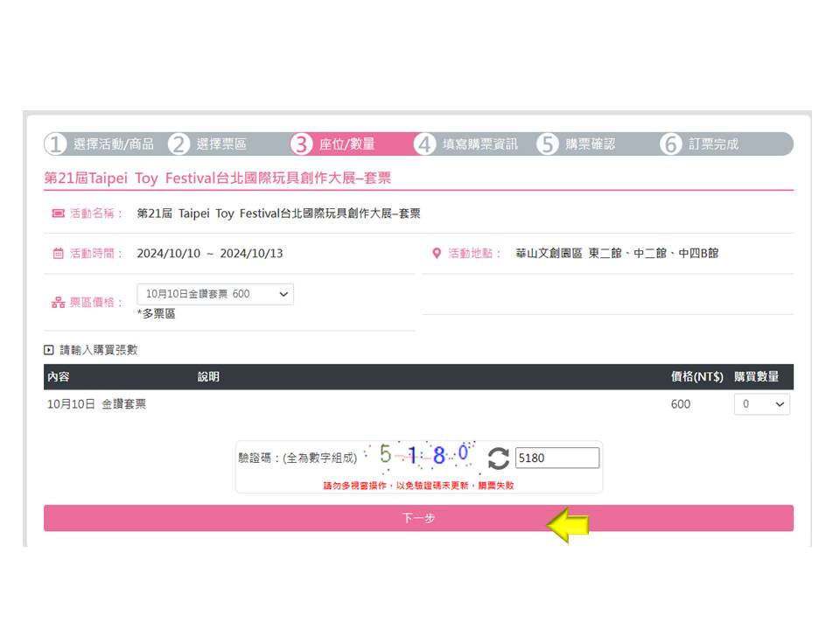Click the calendar icon beside 活動時間
The width and height of the screenshot is (840, 630).
58,254
